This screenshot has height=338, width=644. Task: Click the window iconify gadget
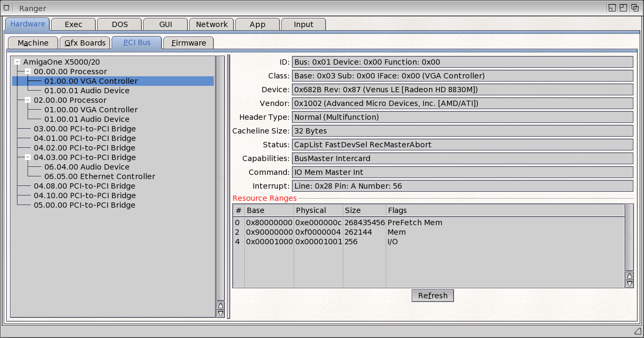point(612,8)
